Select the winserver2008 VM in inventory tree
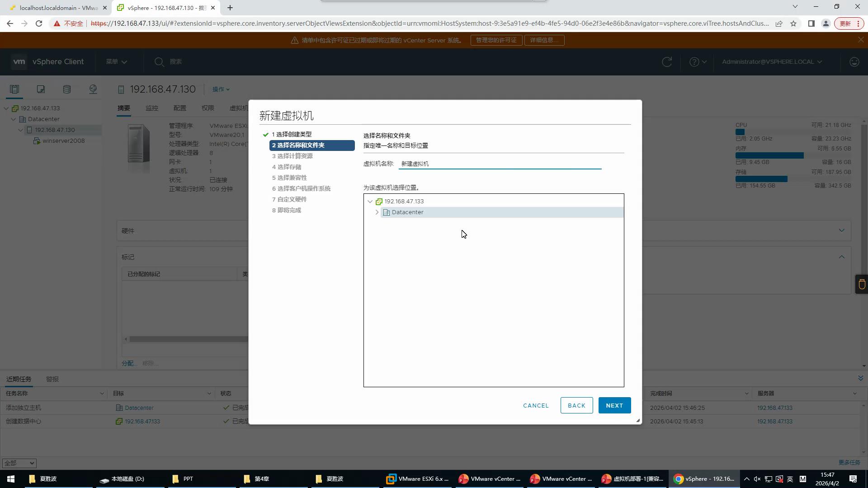868x488 pixels. point(63,141)
